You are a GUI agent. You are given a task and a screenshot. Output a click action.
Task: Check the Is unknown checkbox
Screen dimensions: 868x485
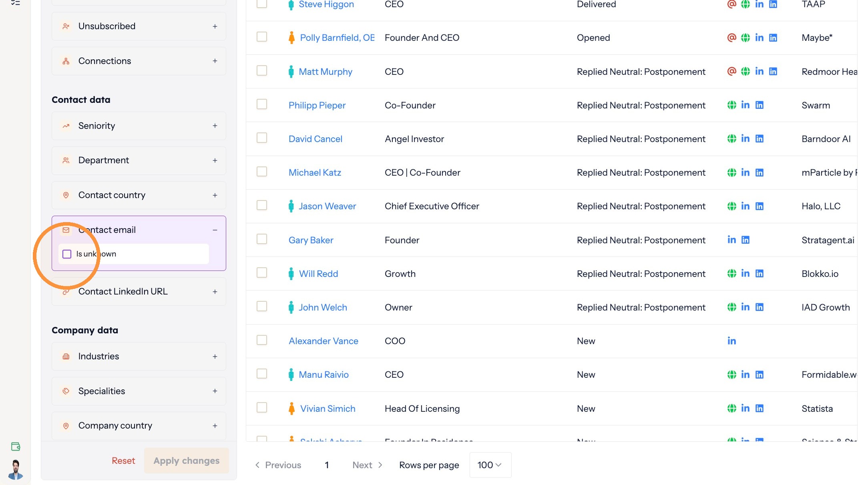[x=67, y=254]
